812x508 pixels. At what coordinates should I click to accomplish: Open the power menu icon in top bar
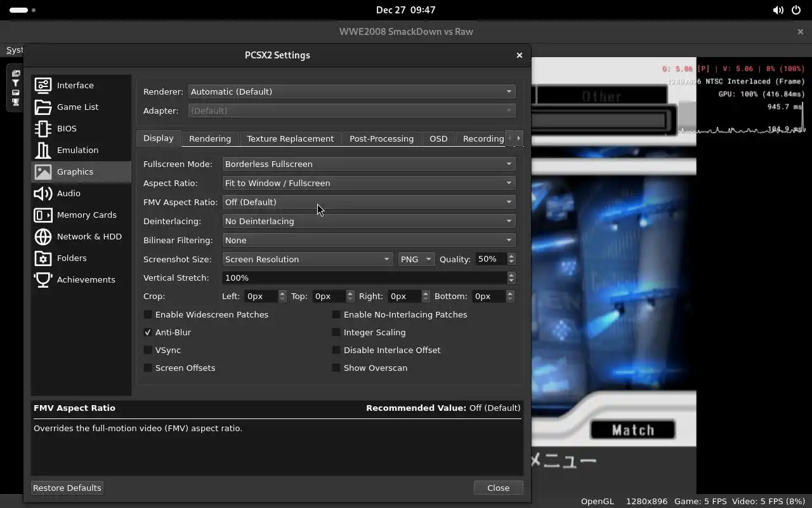796,10
